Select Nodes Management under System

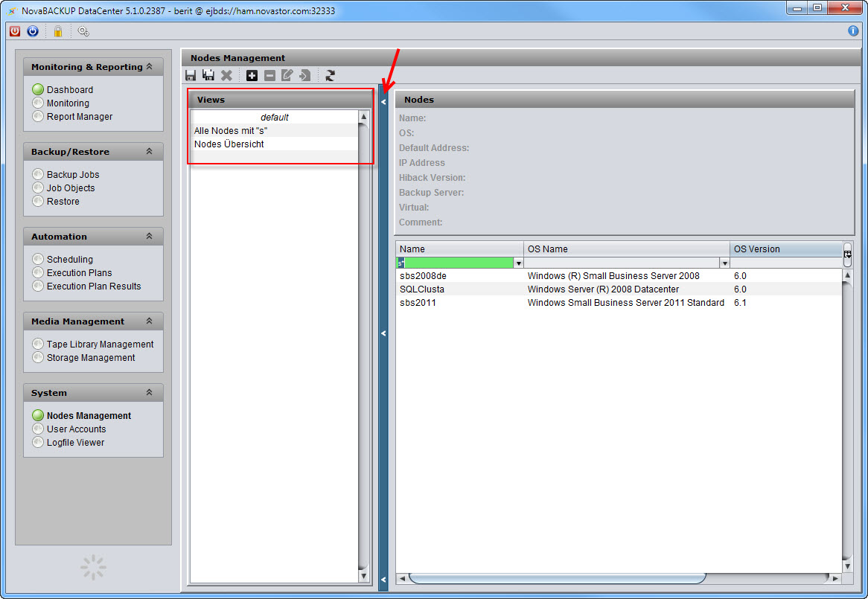[81, 415]
